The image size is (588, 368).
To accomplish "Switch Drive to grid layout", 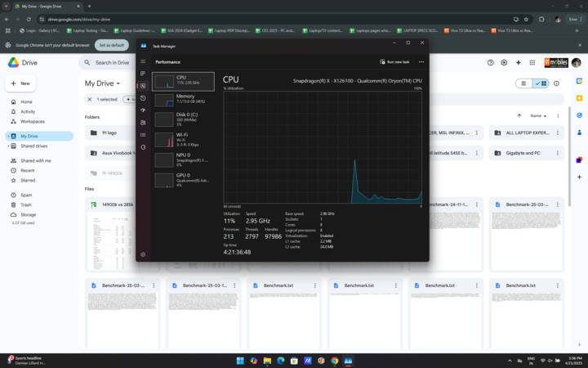I will [x=541, y=83].
